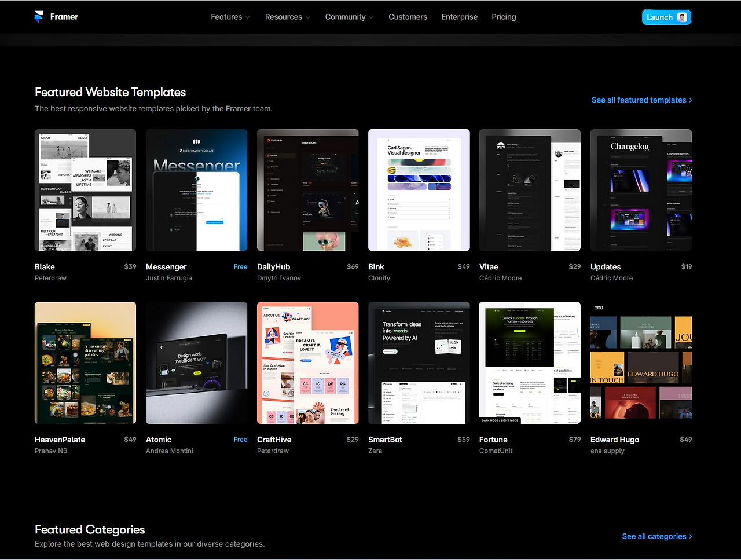Click the Featured Website Templates heading
The image size is (741, 560).
[110, 92]
